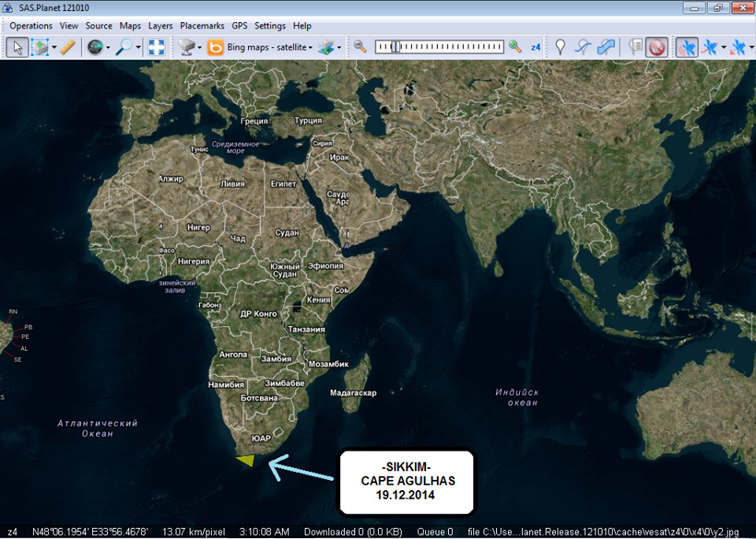Open the placemark manager list icon
756x539 pixels.
636,47
